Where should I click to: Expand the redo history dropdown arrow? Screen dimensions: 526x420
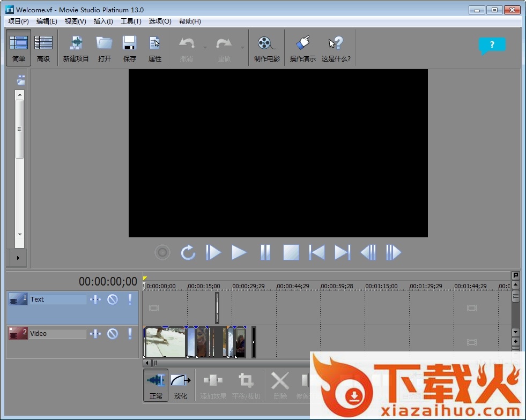pyautogui.click(x=242, y=48)
